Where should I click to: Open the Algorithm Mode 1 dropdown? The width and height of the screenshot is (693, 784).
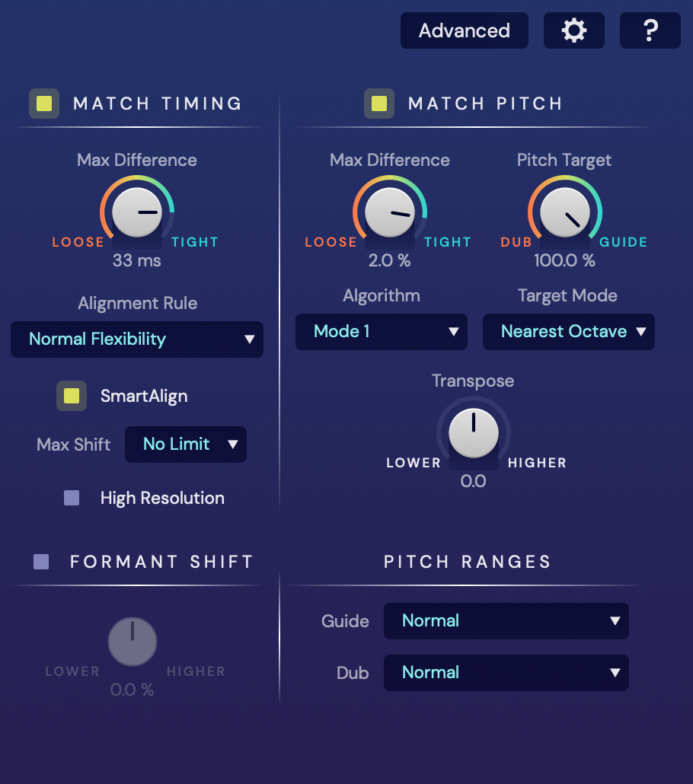(x=381, y=332)
